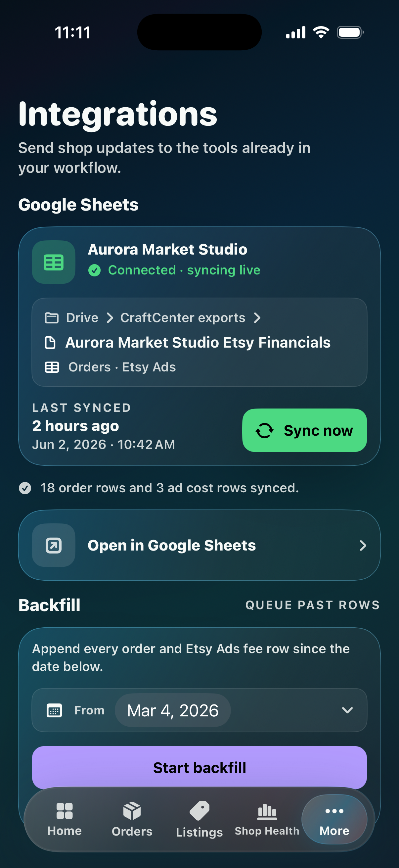This screenshot has width=399, height=868.
Task: Start the backfill
Action: pyautogui.click(x=199, y=768)
